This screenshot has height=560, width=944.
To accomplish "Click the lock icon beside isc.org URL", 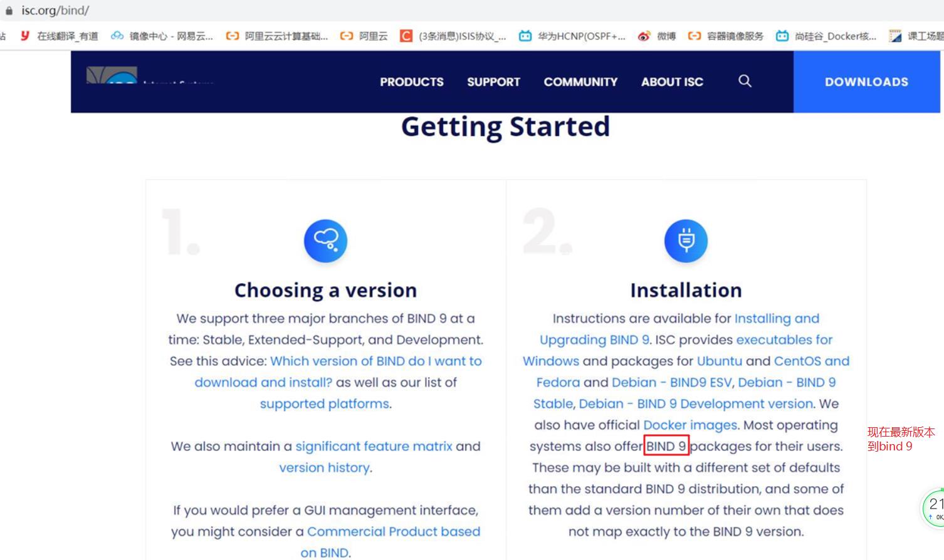I will 9,11.
